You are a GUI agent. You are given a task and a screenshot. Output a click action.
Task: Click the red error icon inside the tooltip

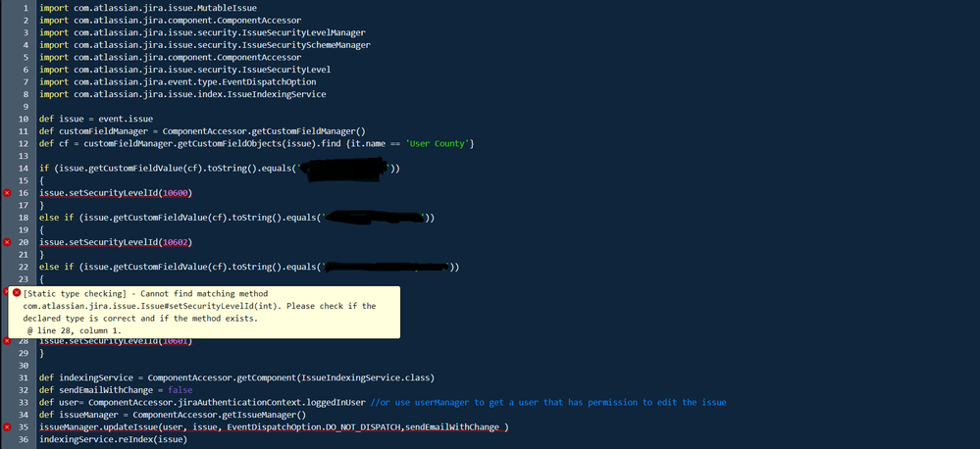coord(17,293)
